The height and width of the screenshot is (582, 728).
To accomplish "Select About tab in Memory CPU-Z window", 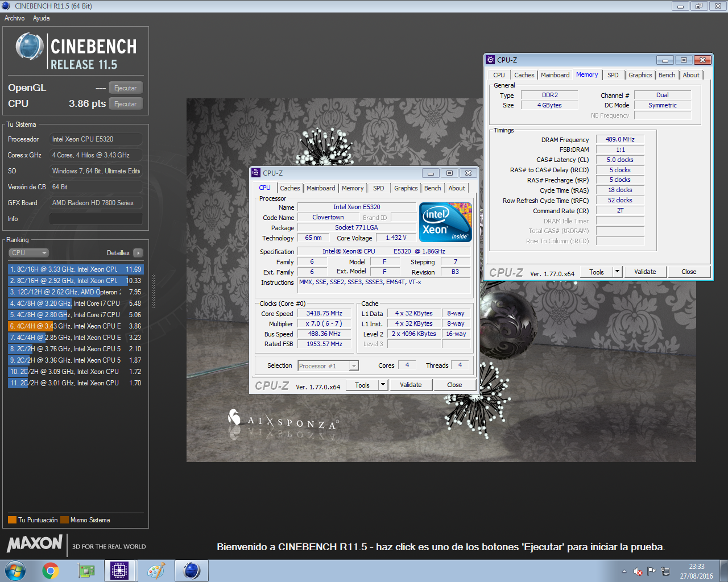I will coord(691,75).
